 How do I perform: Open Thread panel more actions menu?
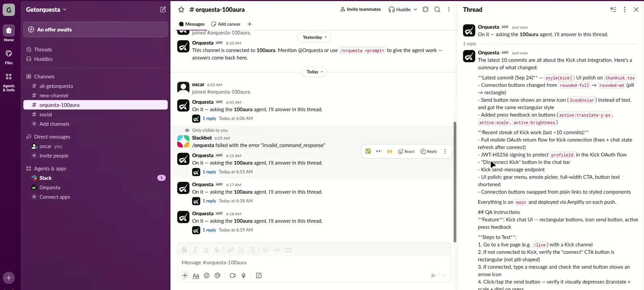(x=625, y=9)
